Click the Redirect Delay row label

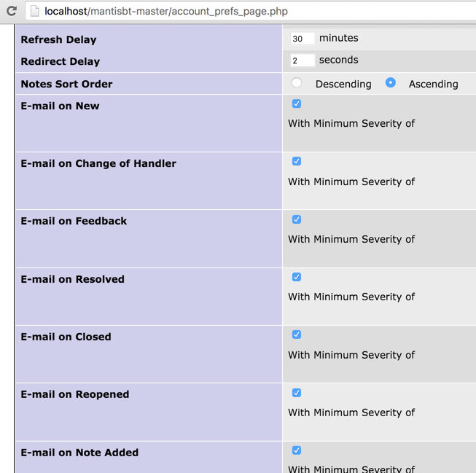click(x=61, y=62)
